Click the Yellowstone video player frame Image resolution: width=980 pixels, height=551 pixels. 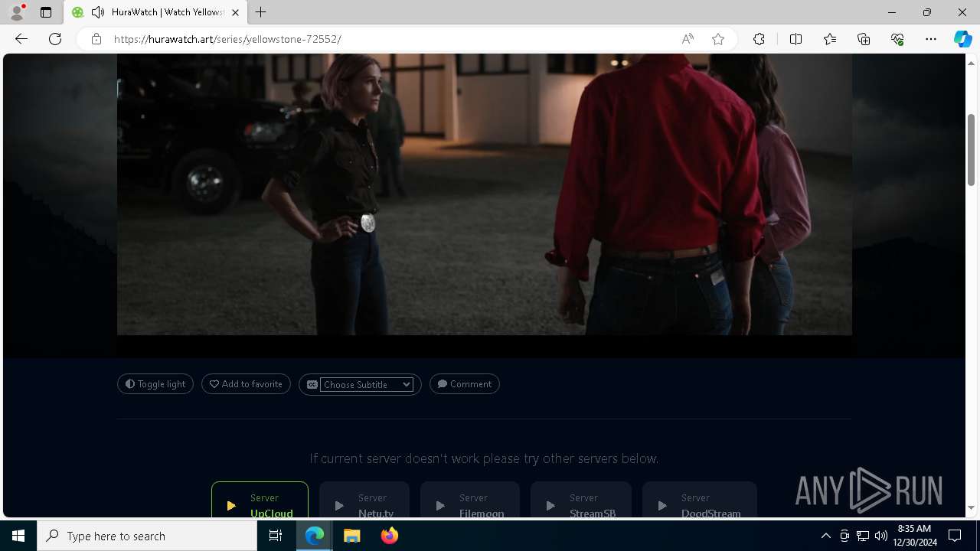[485, 194]
